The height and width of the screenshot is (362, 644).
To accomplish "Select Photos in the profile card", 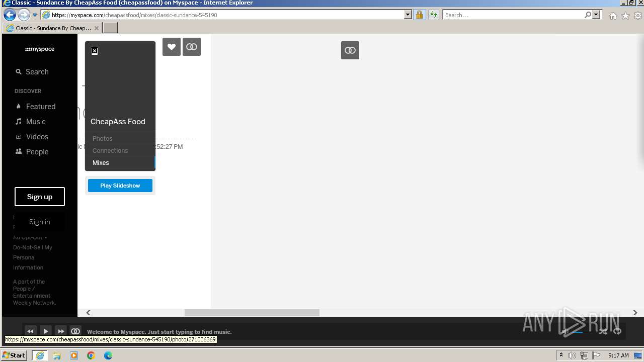I will coord(102,138).
